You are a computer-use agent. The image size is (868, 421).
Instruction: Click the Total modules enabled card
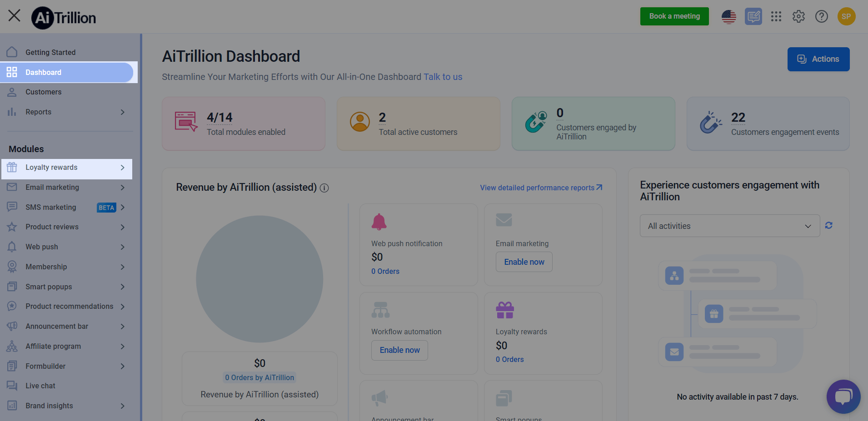(x=244, y=124)
